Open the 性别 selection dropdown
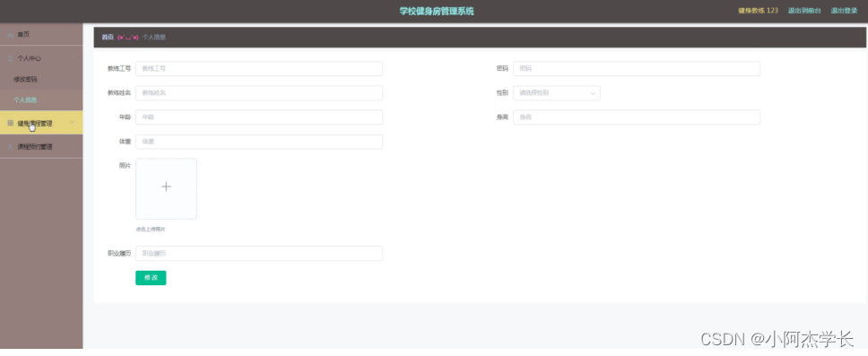This screenshot has height=356, width=868. tap(556, 93)
